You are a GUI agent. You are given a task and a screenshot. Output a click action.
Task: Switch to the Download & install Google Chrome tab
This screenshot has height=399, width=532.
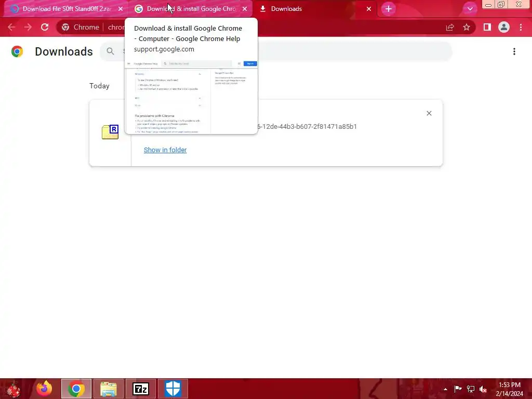pyautogui.click(x=191, y=9)
